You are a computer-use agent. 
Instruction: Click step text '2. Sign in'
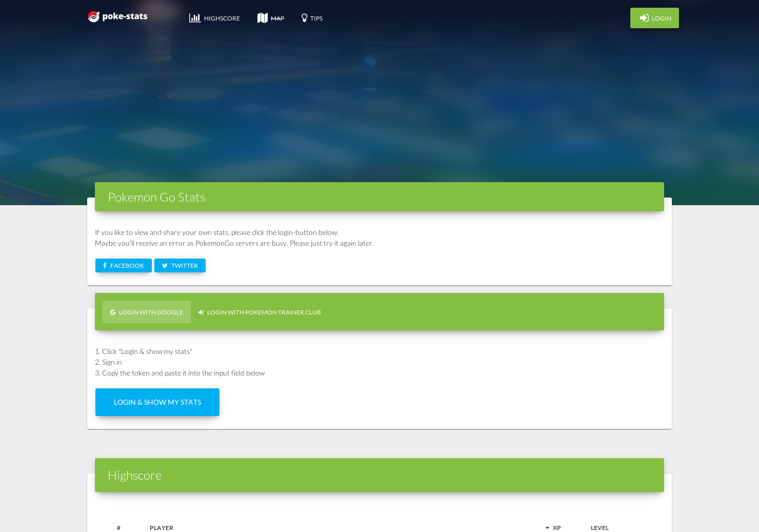click(108, 362)
